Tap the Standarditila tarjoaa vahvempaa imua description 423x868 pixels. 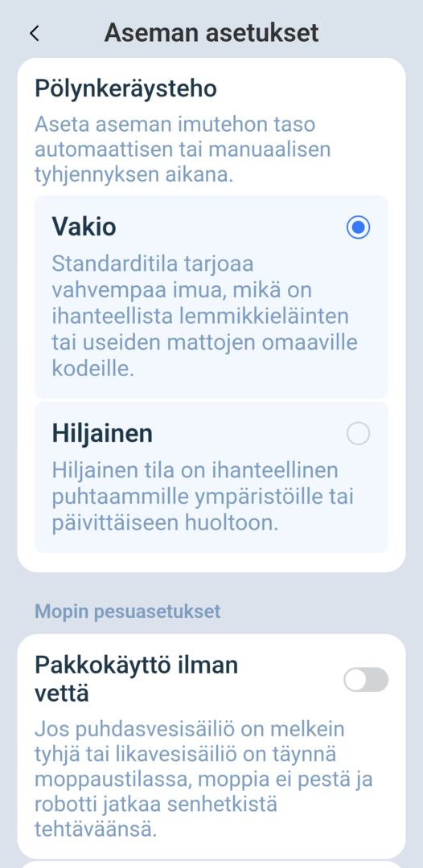click(205, 317)
